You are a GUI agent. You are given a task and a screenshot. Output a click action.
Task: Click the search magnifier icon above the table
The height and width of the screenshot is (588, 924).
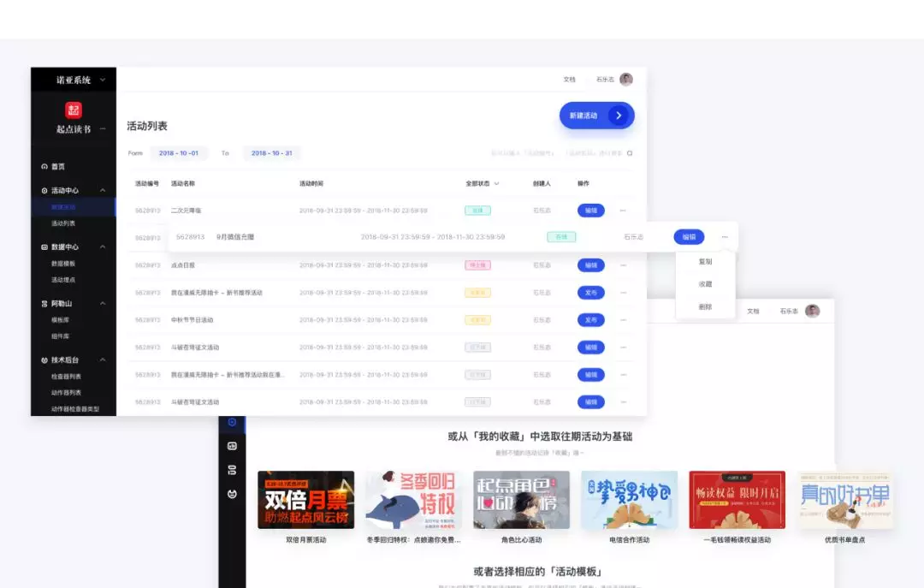[630, 153]
